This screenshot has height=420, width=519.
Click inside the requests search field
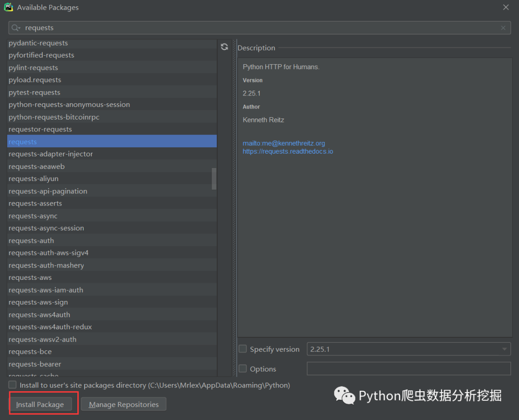pos(259,28)
